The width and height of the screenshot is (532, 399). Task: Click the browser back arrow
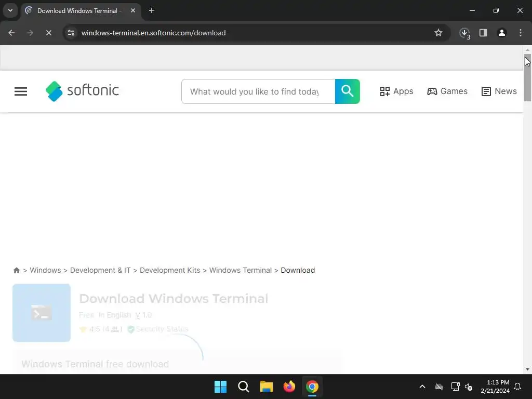[11, 33]
